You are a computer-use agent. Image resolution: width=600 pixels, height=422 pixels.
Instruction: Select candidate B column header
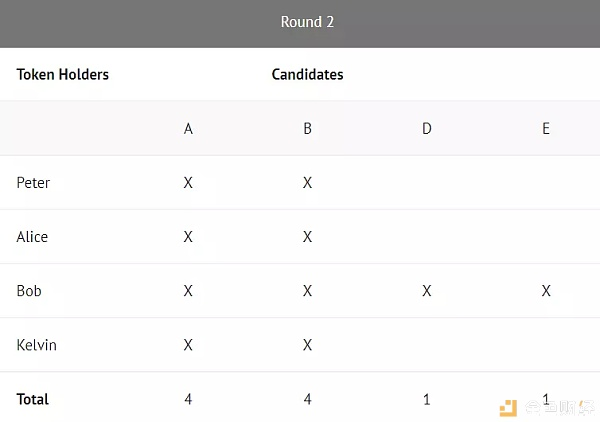pos(307,129)
